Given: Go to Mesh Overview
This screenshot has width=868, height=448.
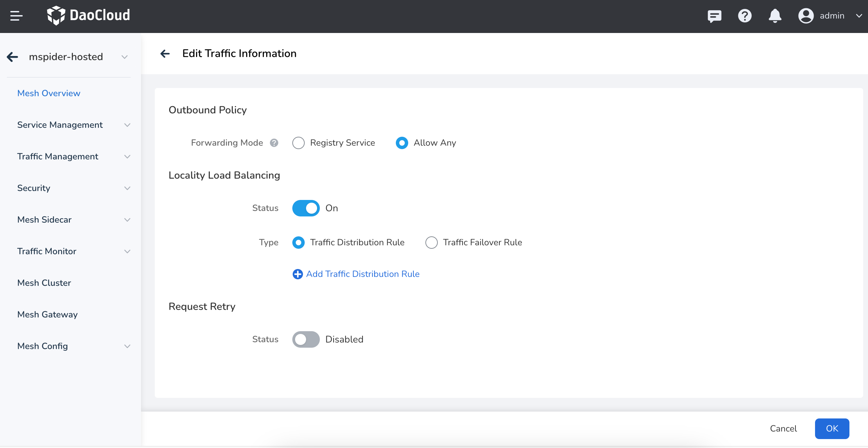Looking at the screenshot, I should click(48, 93).
